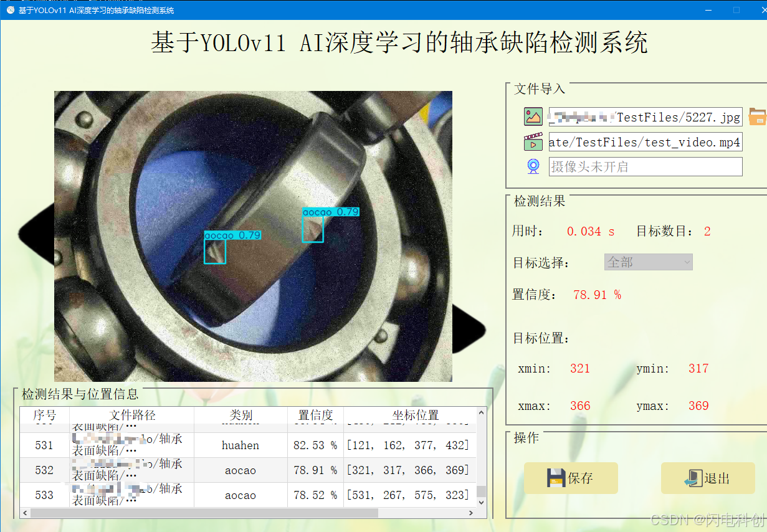Click the horizontal scrollbar left arrow
The width and height of the screenshot is (767, 532).
click(25, 513)
